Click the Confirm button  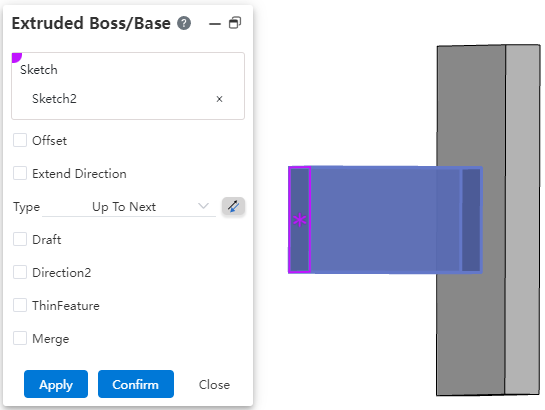[x=136, y=384]
